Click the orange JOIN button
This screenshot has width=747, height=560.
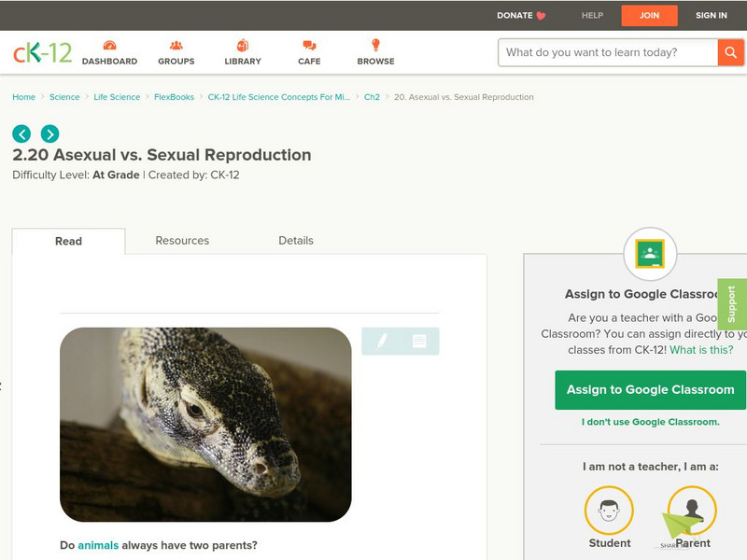(x=649, y=15)
